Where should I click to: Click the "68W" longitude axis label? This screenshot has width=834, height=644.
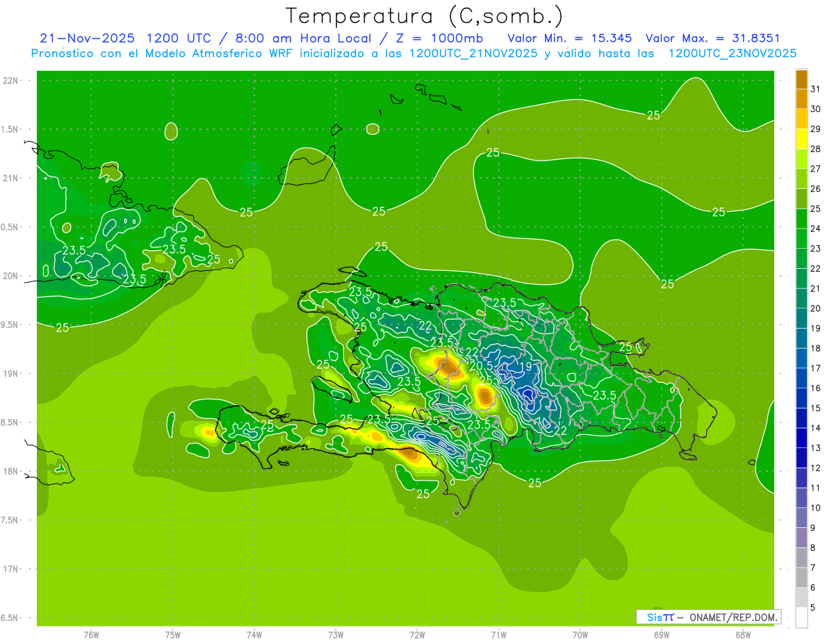743,634
